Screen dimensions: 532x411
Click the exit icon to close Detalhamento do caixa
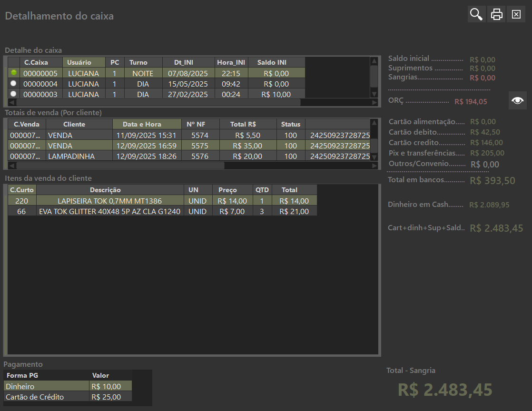coord(516,14)
